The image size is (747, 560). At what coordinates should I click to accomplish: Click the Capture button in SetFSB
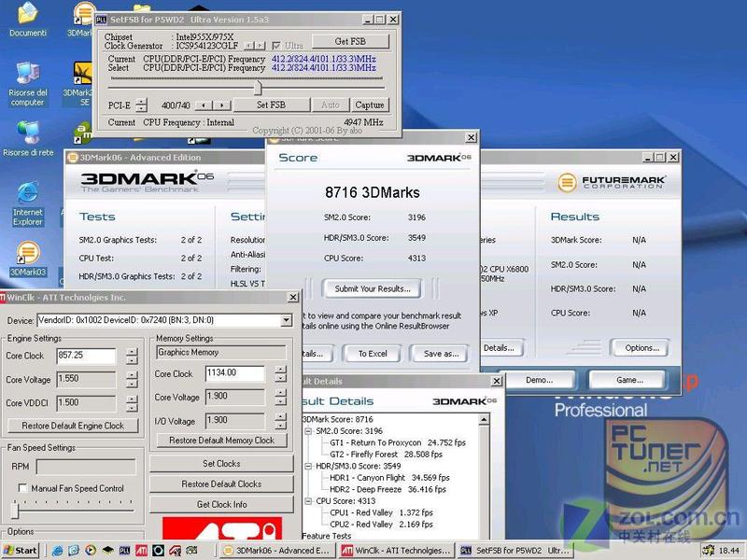370,105
